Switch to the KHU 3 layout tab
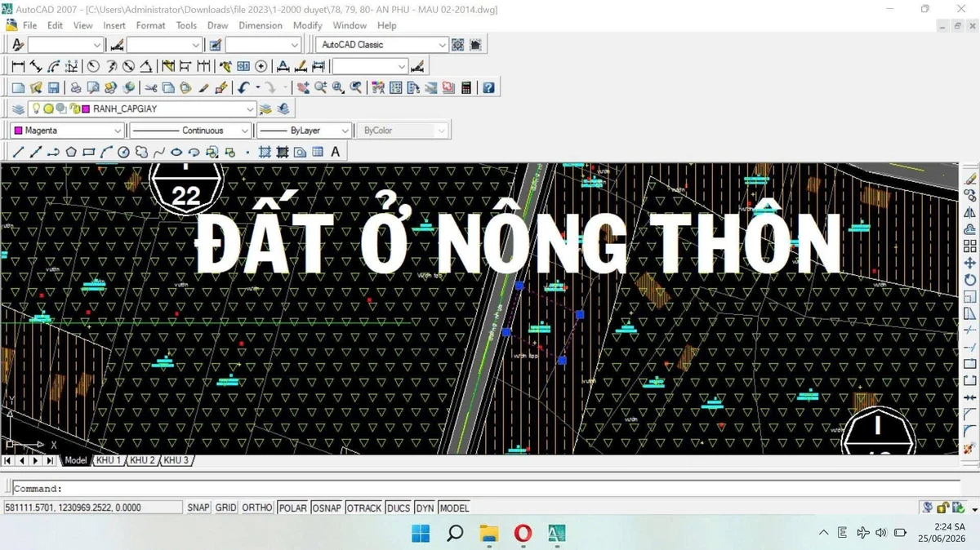The width and height of the screenshot is (980, 550). point(176,460)
